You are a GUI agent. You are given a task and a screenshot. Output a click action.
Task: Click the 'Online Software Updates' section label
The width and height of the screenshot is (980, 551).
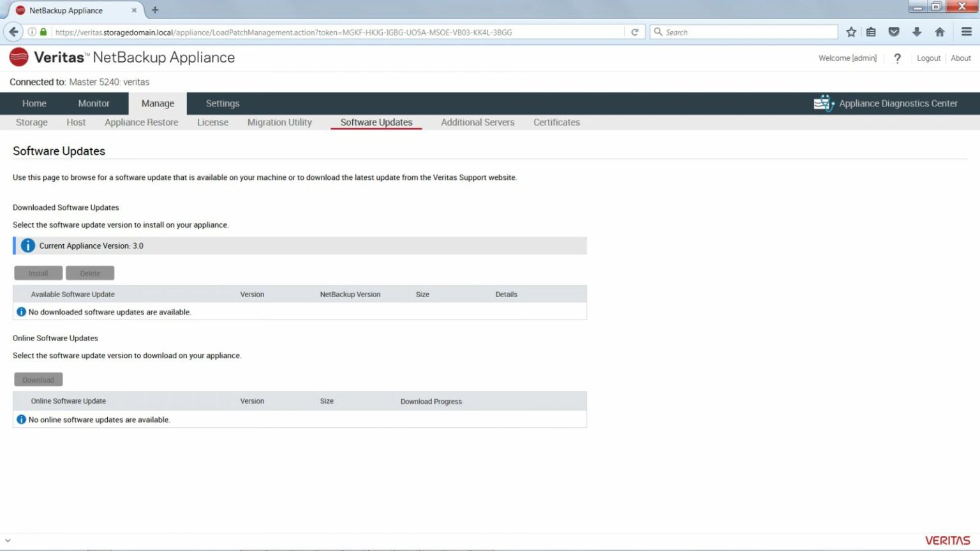point(56,338)
